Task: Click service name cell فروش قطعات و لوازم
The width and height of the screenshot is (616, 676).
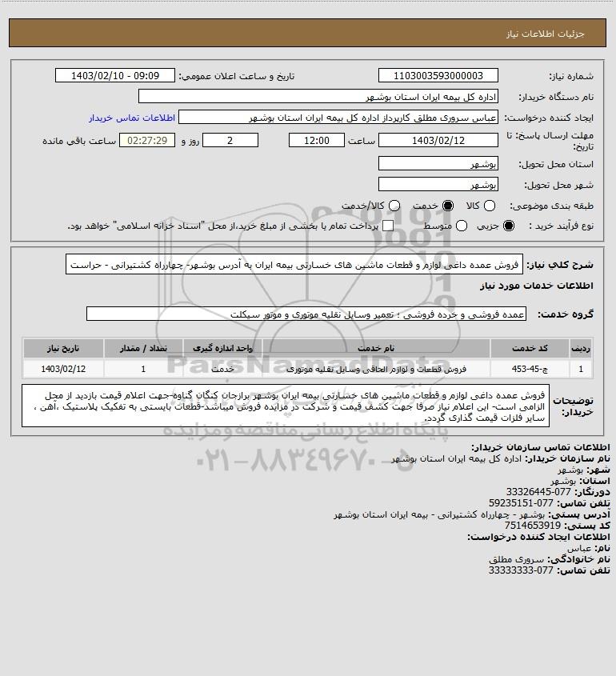Action: pyautogui.click(x=376, y=369)
